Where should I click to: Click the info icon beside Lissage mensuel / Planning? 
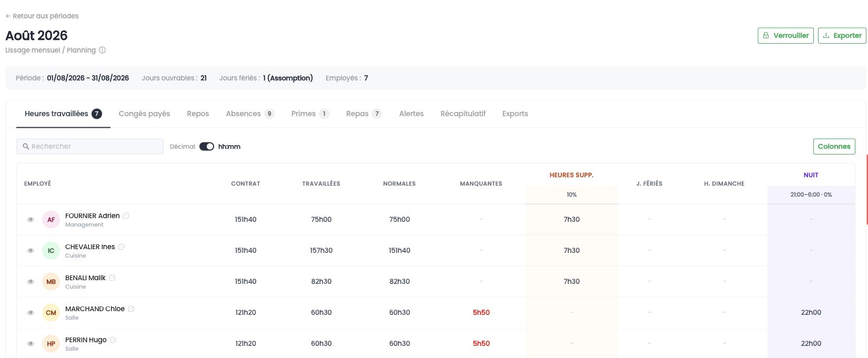[103, 50]
